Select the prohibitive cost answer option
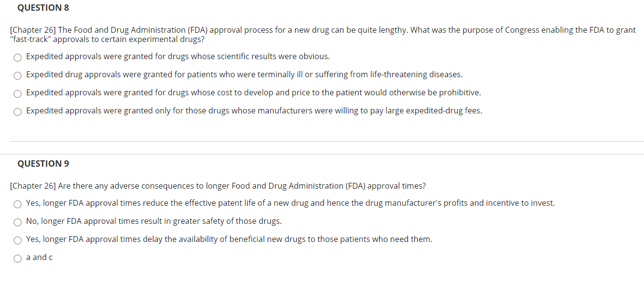644x283 pixels. click(18, 93)
